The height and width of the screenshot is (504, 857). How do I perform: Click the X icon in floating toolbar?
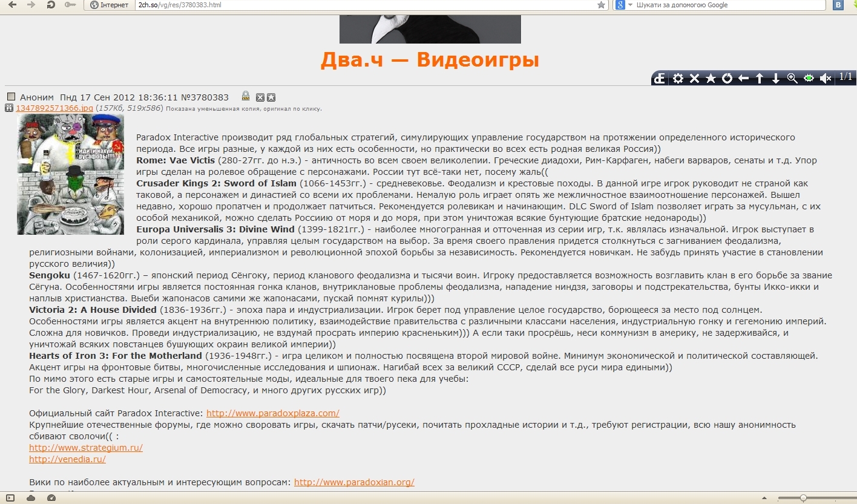coord(694,79)
